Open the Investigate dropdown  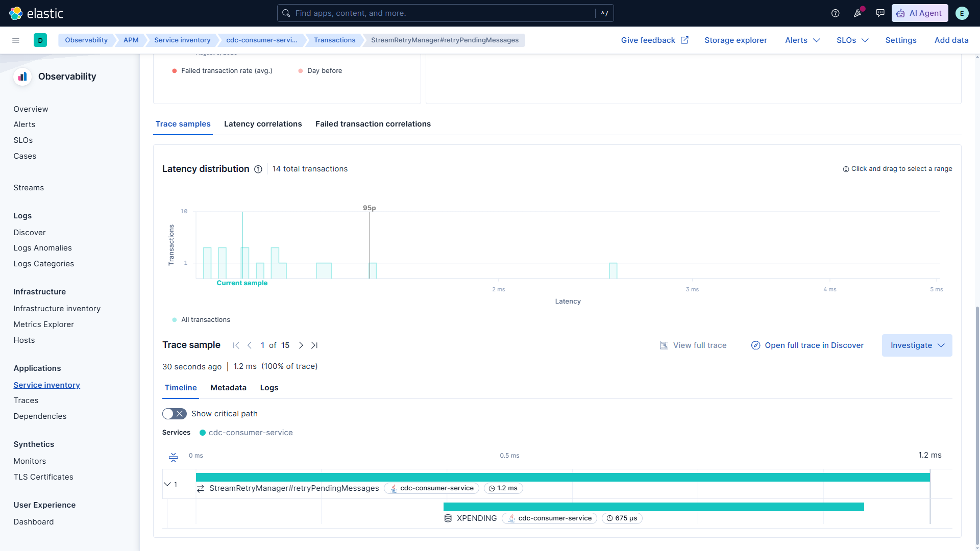(917, 345)
